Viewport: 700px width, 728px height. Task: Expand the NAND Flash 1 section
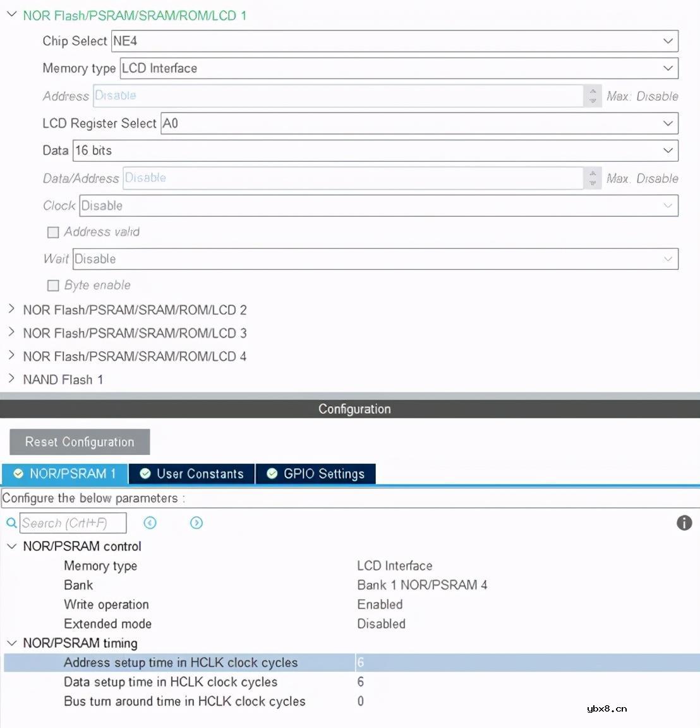coord(11,379)
